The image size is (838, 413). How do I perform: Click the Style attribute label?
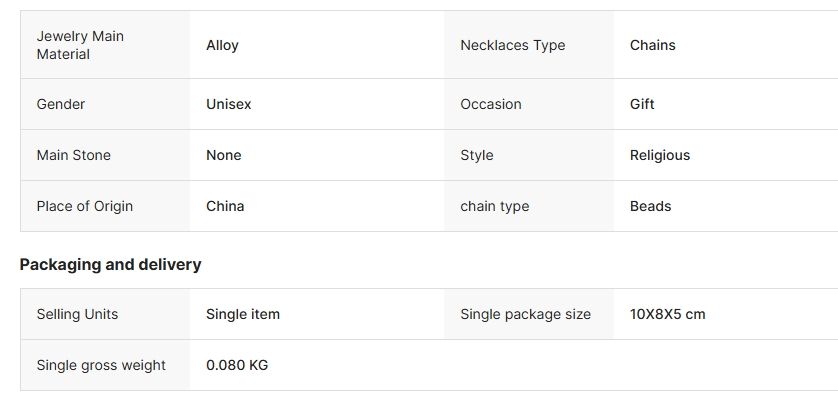click(x=476, y=155)
